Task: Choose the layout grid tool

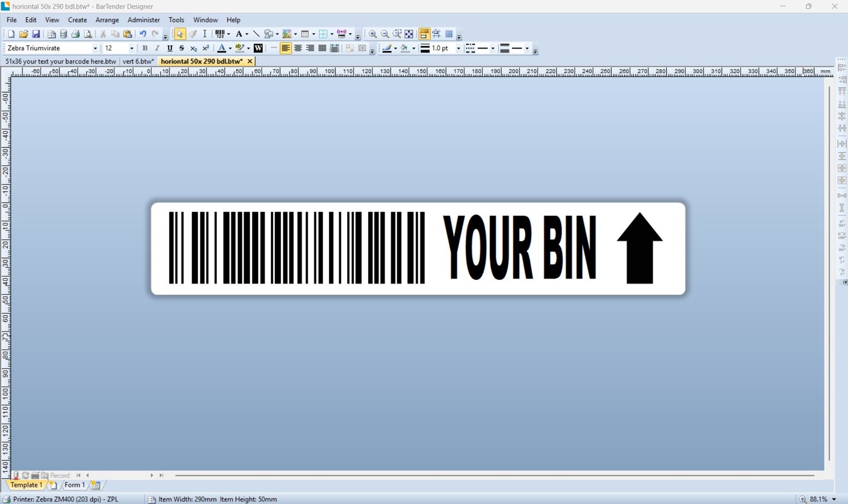Action: [323, 34]
